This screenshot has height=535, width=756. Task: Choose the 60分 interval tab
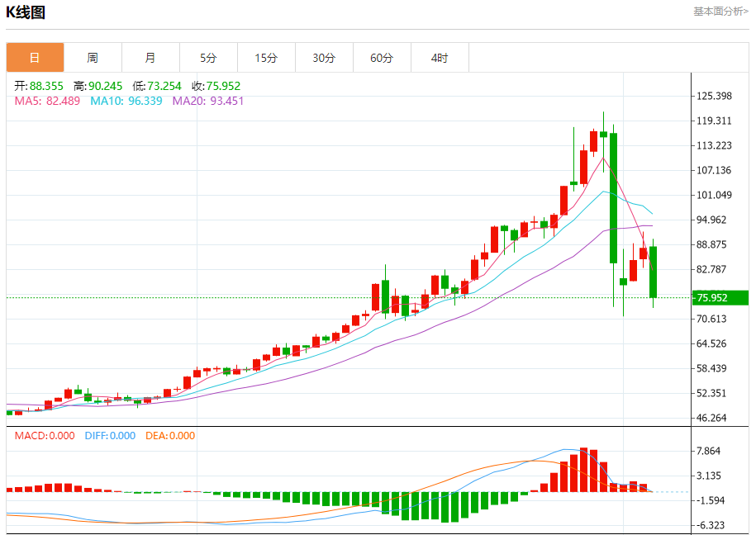382,58
